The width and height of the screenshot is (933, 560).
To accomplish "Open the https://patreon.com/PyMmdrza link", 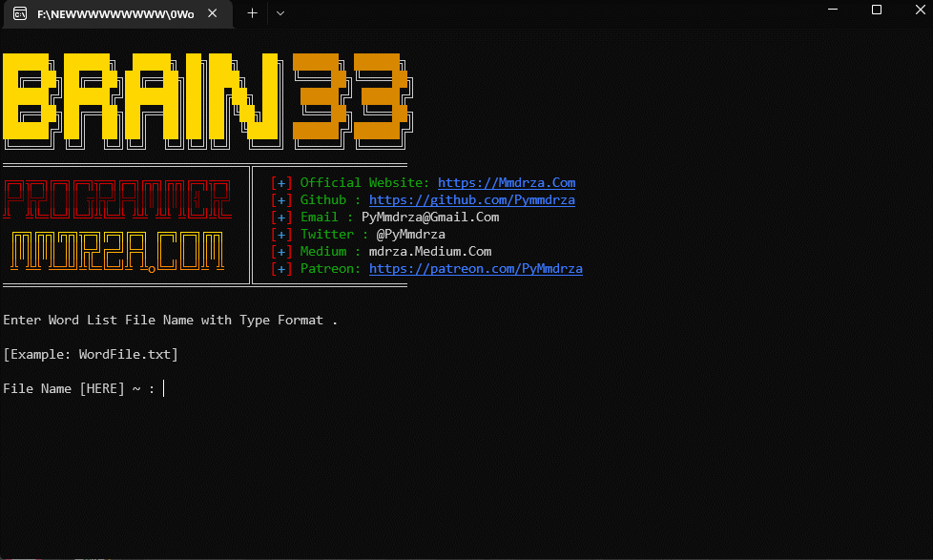I will click(x=475, y=268).
